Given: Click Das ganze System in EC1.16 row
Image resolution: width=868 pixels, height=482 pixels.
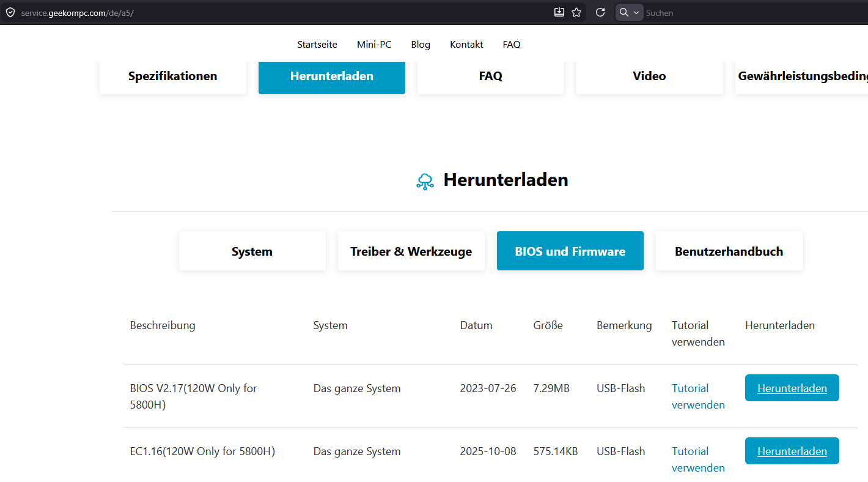Looking at the screenshot, I should pos(357,451).
